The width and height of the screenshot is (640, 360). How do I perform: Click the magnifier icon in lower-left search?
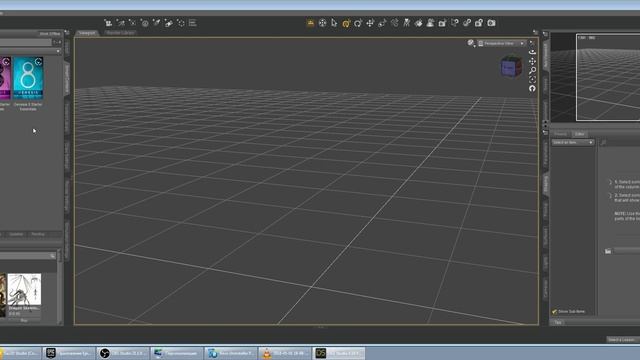pos(53,256)
